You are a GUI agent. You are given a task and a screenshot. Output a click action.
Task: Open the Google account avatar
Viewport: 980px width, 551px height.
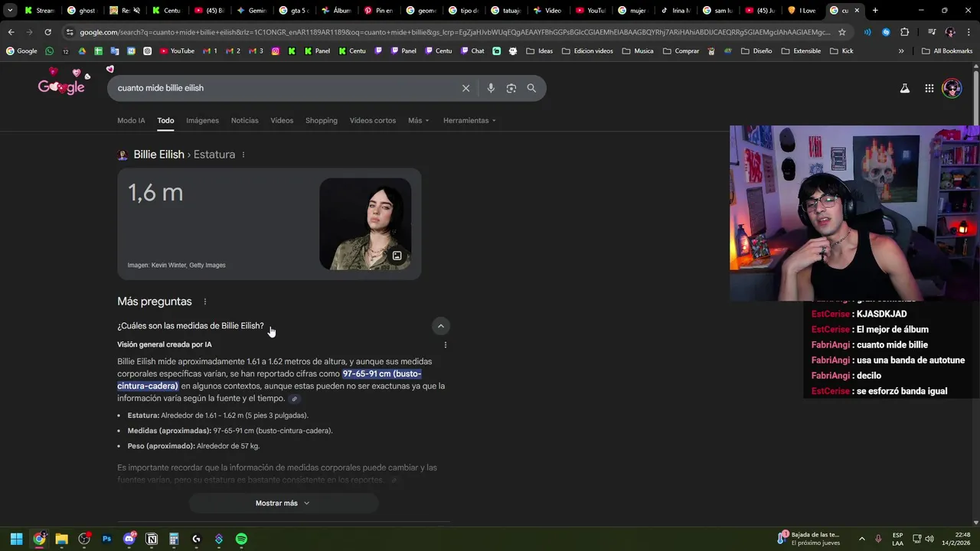click(952, 88)
